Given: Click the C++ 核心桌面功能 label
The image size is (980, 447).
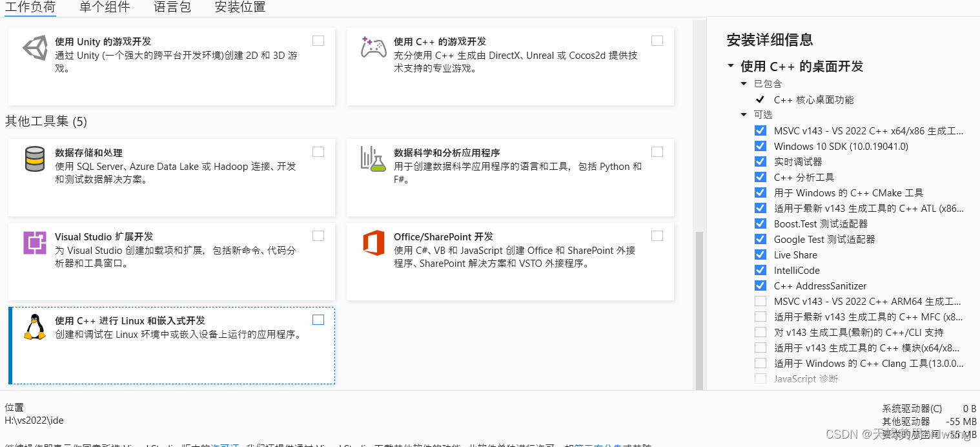Looking at the screenshot, I should point(813,99).
